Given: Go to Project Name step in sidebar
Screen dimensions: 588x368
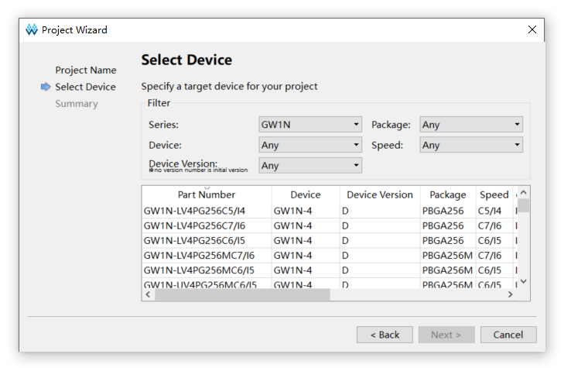Looking at the screenshot, I should (x=86, y=71).
